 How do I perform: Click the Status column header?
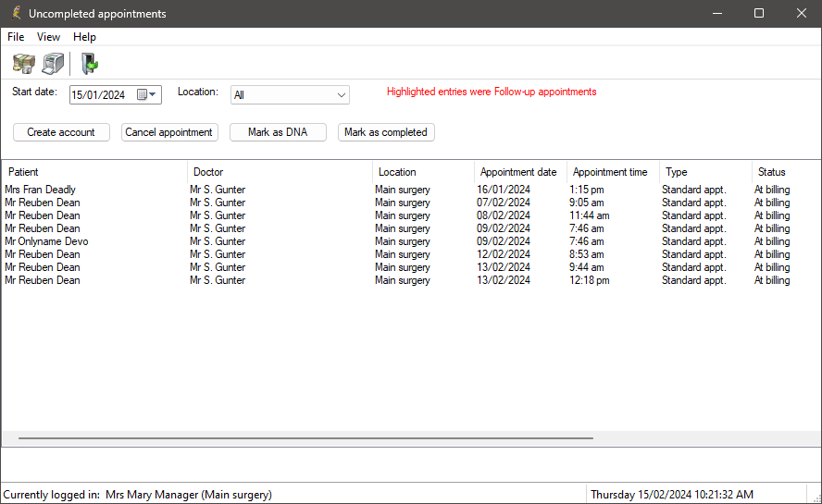click(x=771, y=172)
